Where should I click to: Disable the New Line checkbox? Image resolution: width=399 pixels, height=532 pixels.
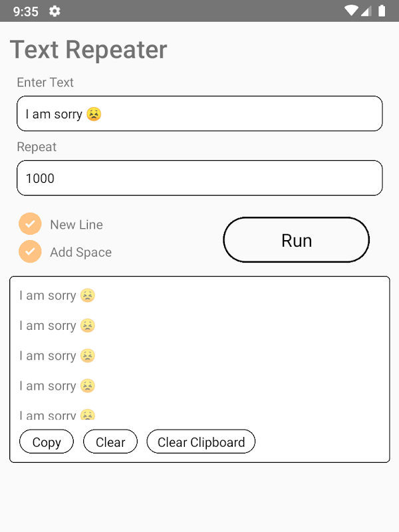30,224
